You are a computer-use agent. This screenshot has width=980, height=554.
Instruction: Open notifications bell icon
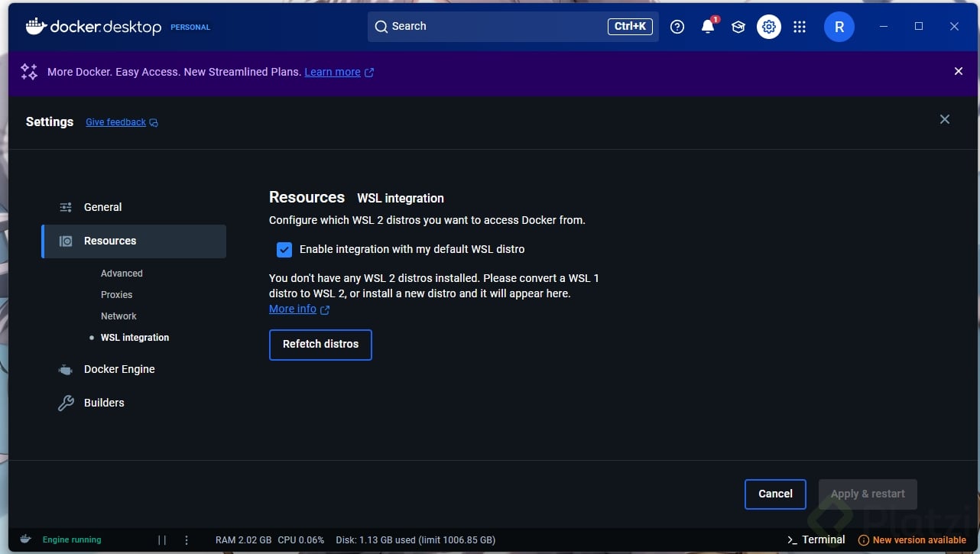(708, 27)
